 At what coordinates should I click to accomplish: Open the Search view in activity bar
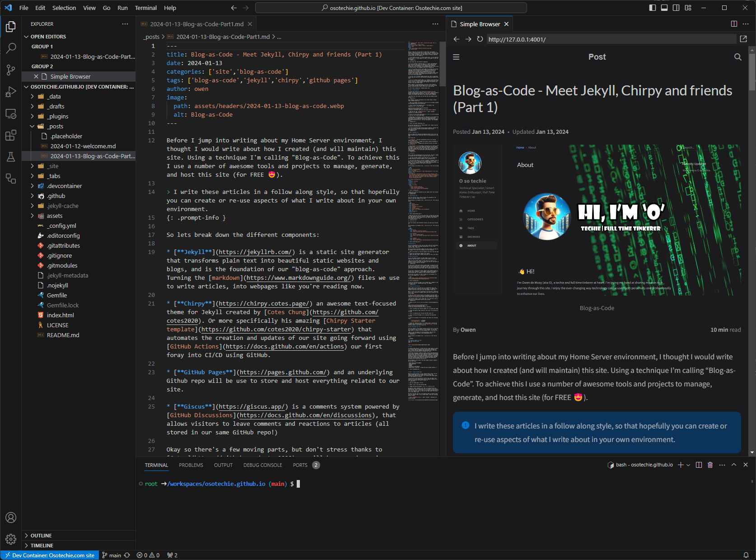point(11,48)
